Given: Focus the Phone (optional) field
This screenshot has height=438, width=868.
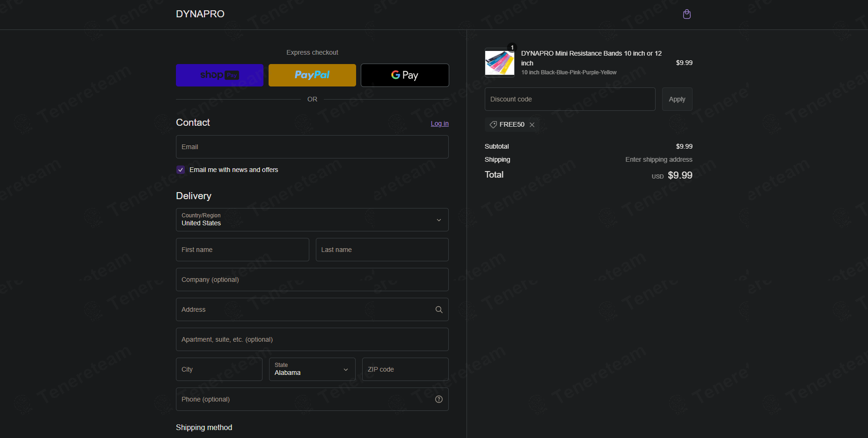Looking at the screenshot, I should (x=312, y=399).
